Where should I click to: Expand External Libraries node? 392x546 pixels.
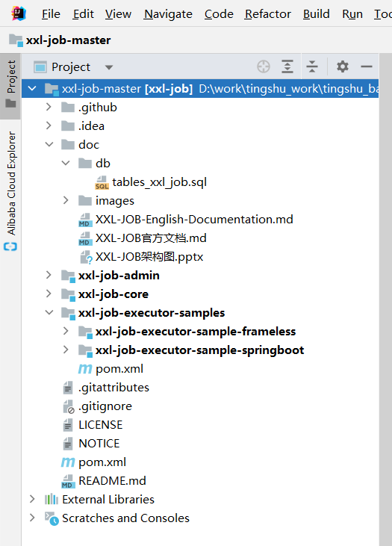(x=32, y=500)
